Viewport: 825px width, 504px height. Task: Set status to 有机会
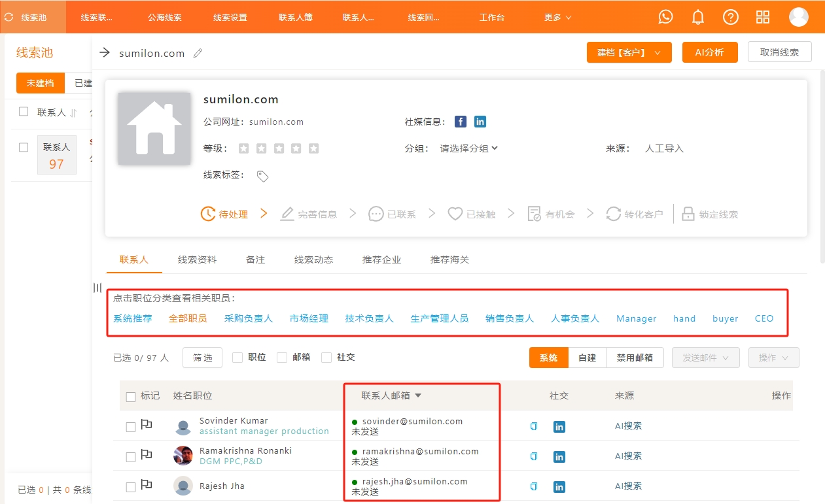(551, 214)
